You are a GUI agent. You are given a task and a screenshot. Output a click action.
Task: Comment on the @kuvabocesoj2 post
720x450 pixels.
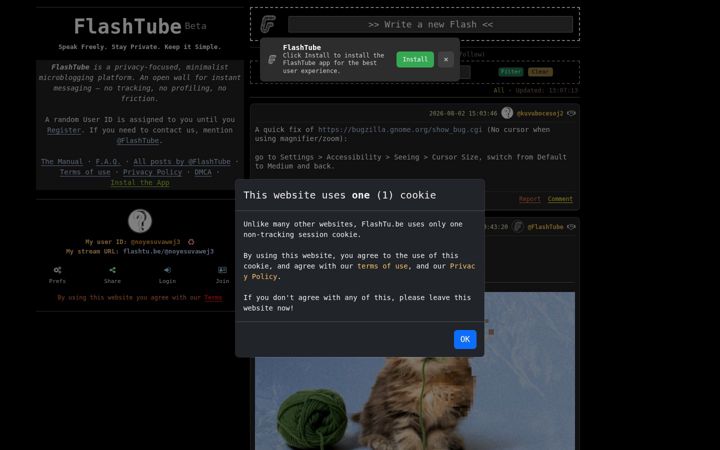coord(560,199)
